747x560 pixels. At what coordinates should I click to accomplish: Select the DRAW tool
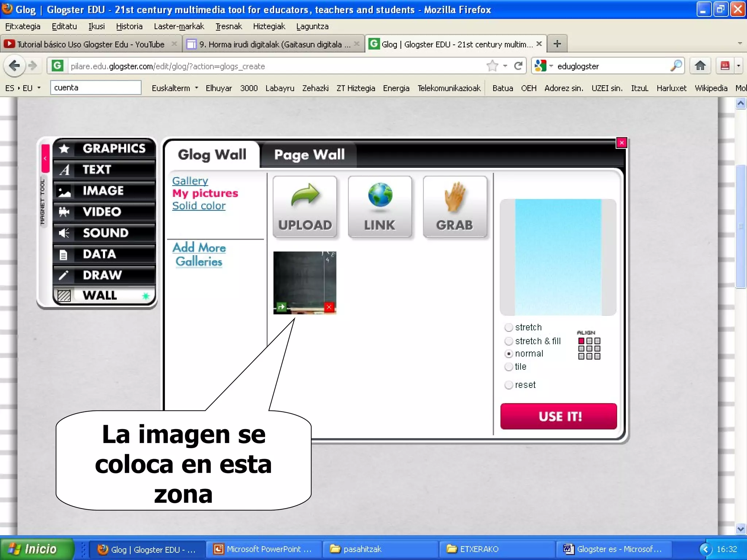pyautogui.click(x=104, y=275)
